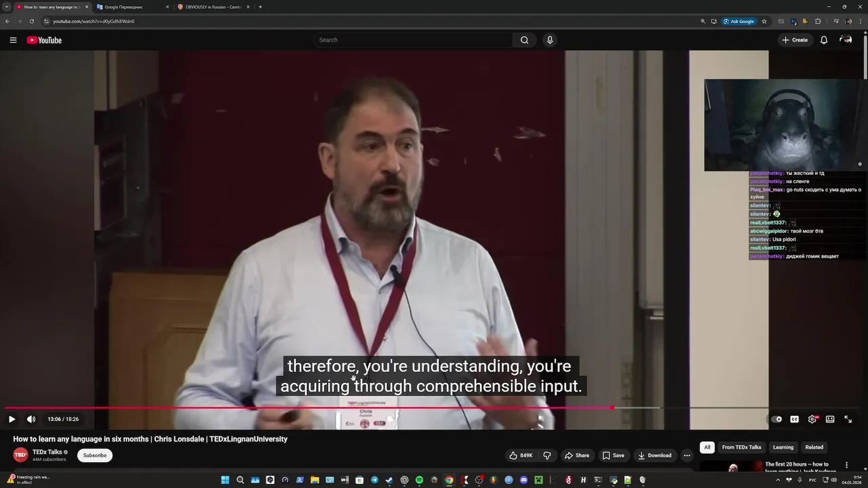The height and width of the screenshot is (488, 868).
Task: Open Chrome three-dot menu
Action: [x=861, y=21]
